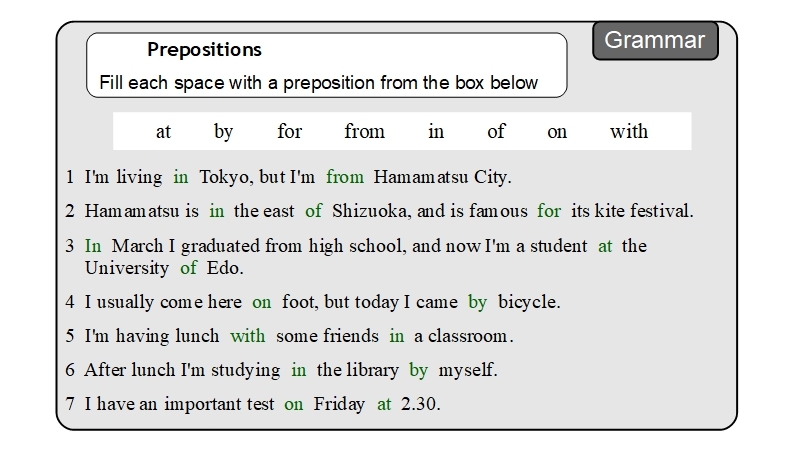794x455 pixels.
Task: Select the word 'at' in the word box
Action: [x=163, y=131]
